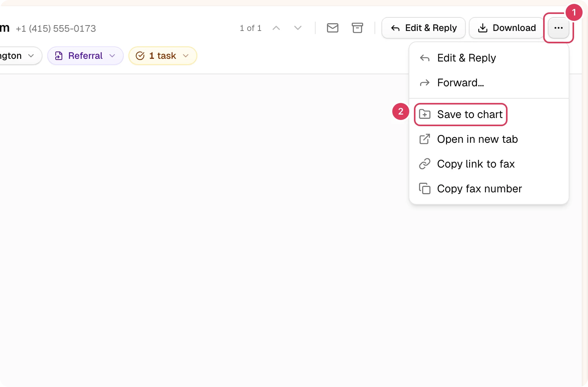Open the three-dot more options button
This screenshot has width=588, height=387.
tap(558, 28)
